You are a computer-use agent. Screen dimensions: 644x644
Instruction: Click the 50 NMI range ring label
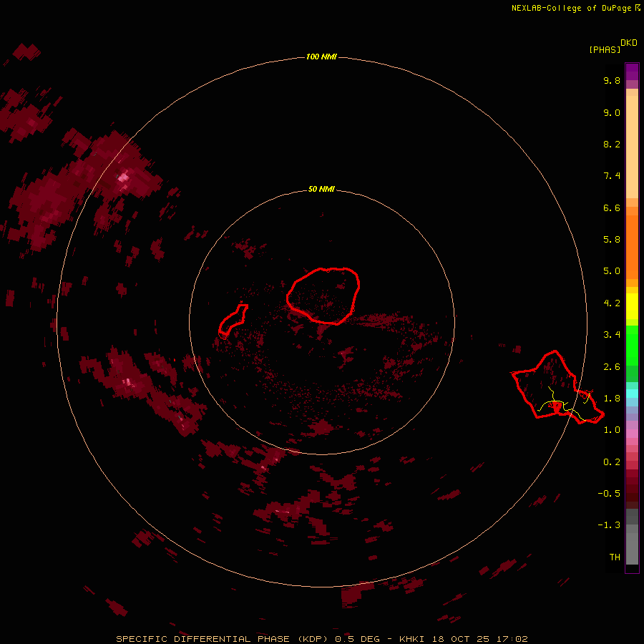point(321,190)
